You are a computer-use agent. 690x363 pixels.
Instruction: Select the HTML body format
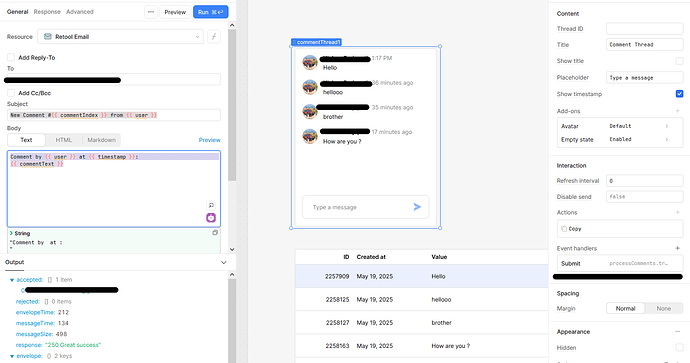point(63,140)
